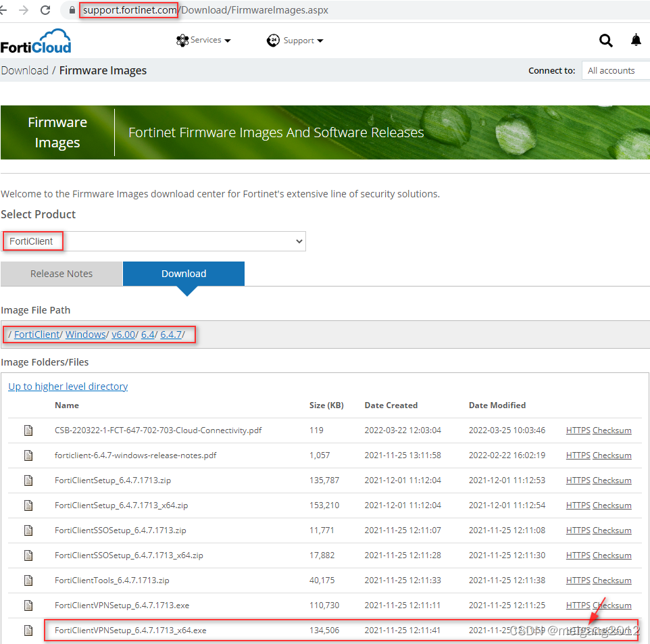Click file icon for FortiClientVPNSetup_6.4.7.1713.exe
Image resolution: width=650 pixels, height=644 pixels.
click(28, 605)
